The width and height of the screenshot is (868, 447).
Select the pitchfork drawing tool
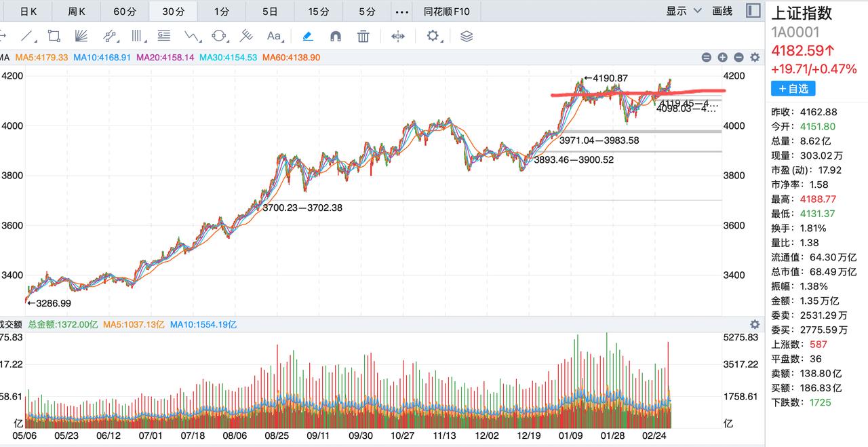coord(246,36)
